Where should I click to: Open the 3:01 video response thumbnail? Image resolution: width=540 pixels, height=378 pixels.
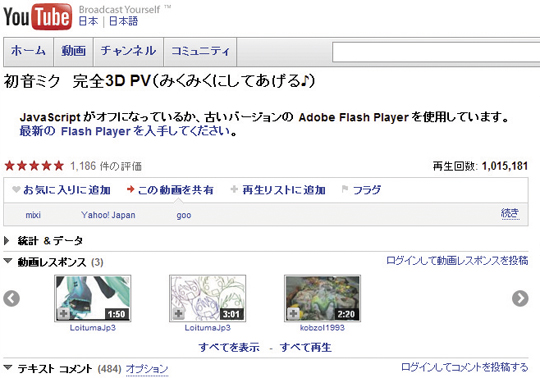(x=208, y=298)
